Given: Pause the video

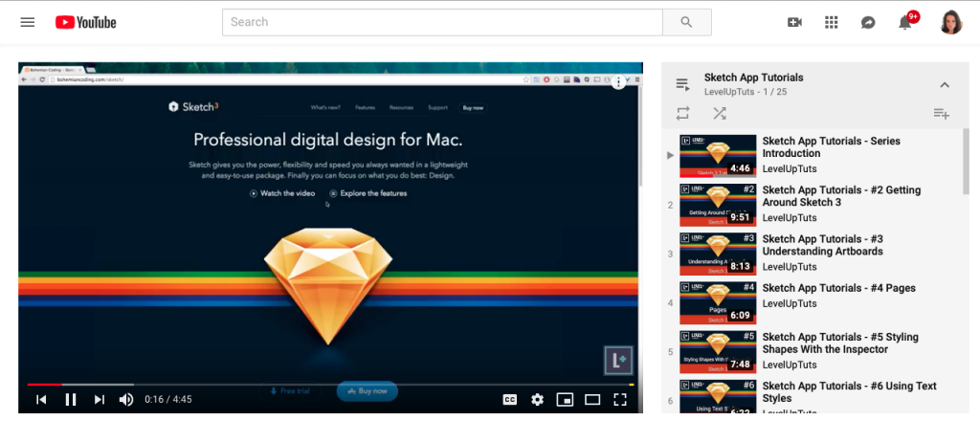Looking at the screenshot, I should point(71,400).
